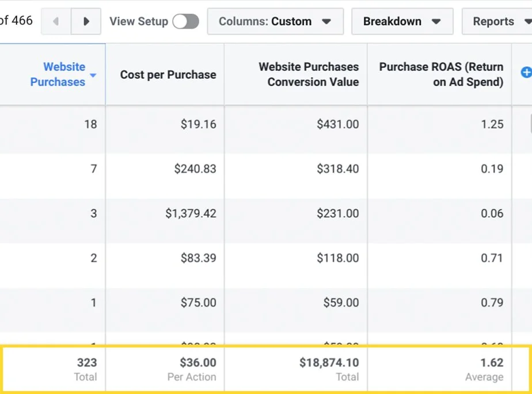Screen dimensions: 532x394
Task: Toggle the View Setup switch
Action: coord(185,22)
